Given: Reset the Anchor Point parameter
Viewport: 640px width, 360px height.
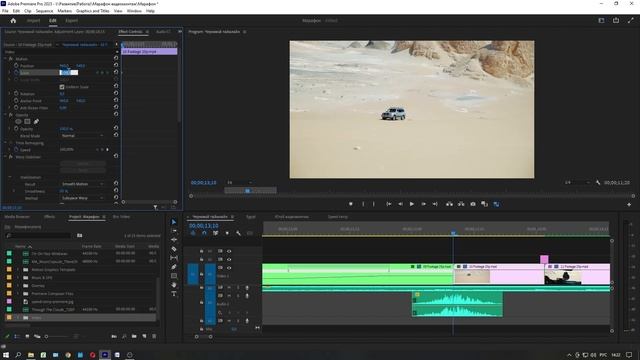Looking at the screenshot, I should 116,100.
